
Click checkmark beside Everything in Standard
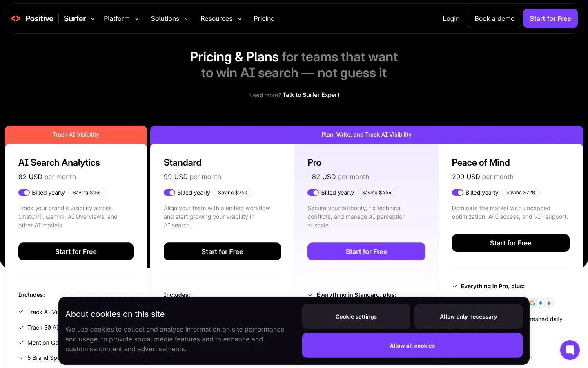(x=310, y=295)
